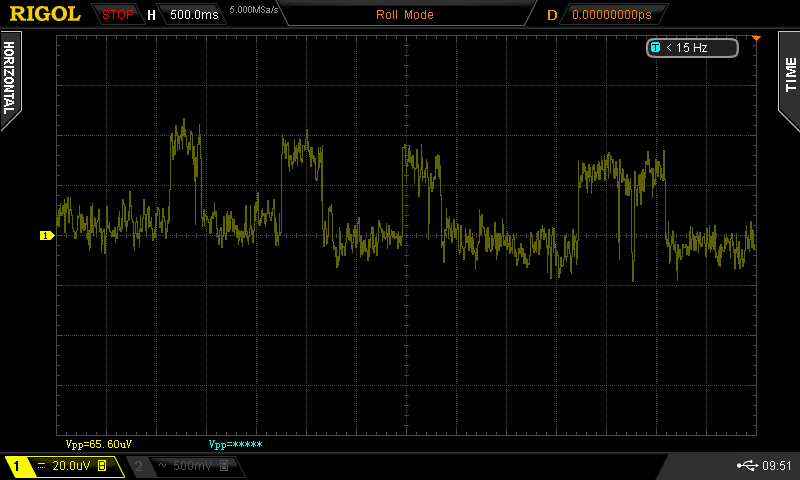800x480 pixels.
Task: Click channel 1 20.0uV scale value
Action: (x=71, y=466)
